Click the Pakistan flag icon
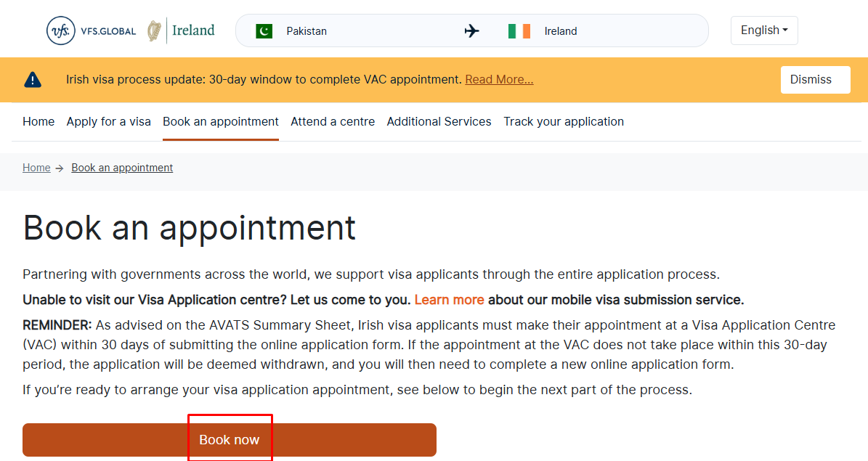This screenshot has width=868, height=461. (x=264, y=31)
